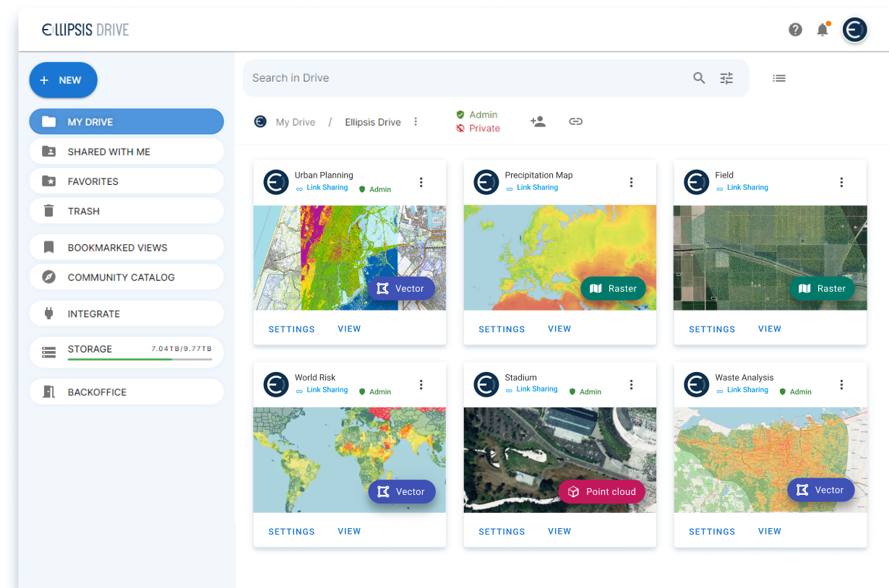Click the search magnifier icon
889x588 pixels.
pos(699,78)
